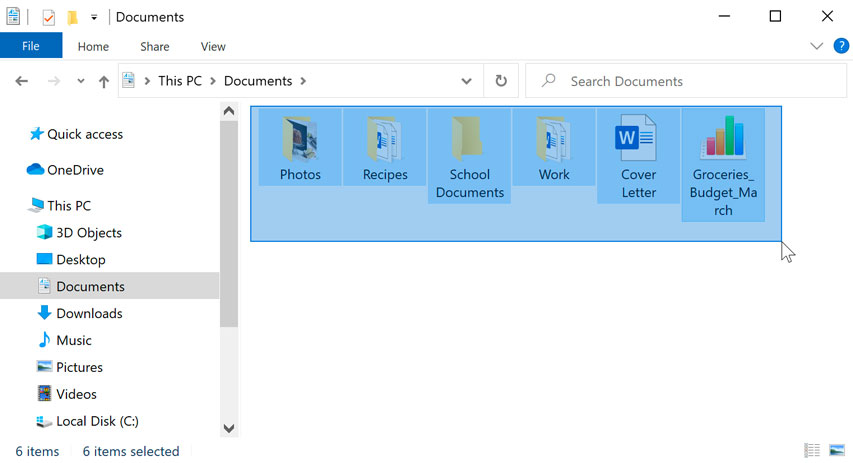Minimize the Documents window

pos(724,16)
